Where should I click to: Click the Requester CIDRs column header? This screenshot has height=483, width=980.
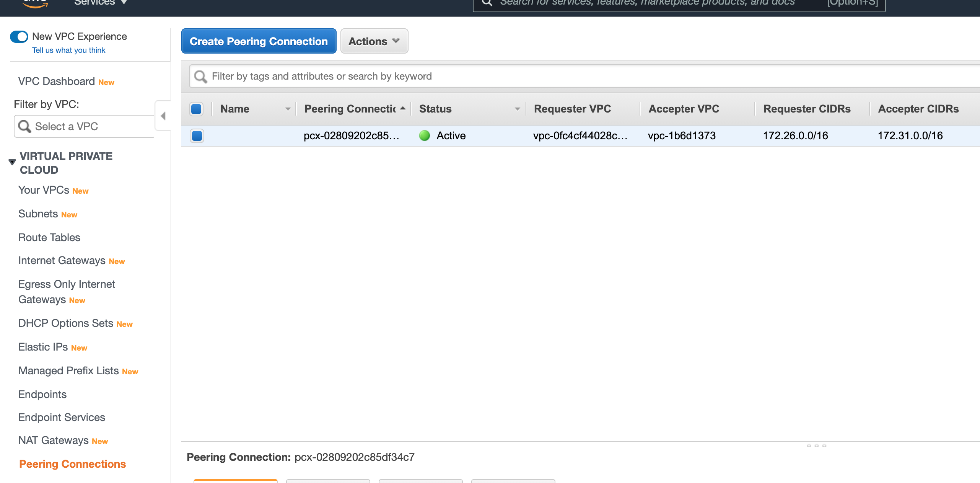(x=807, y=109)
